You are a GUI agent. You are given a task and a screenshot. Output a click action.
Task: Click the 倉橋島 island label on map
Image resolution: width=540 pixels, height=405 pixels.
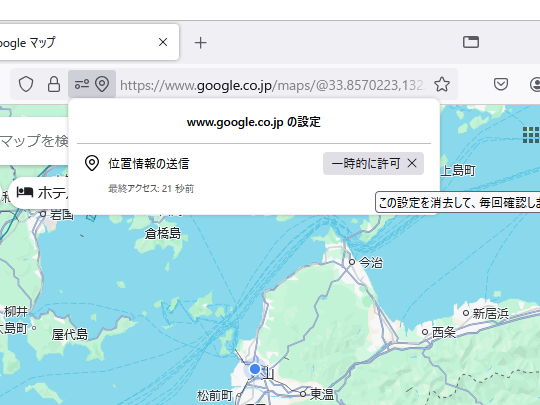point(163,233)
